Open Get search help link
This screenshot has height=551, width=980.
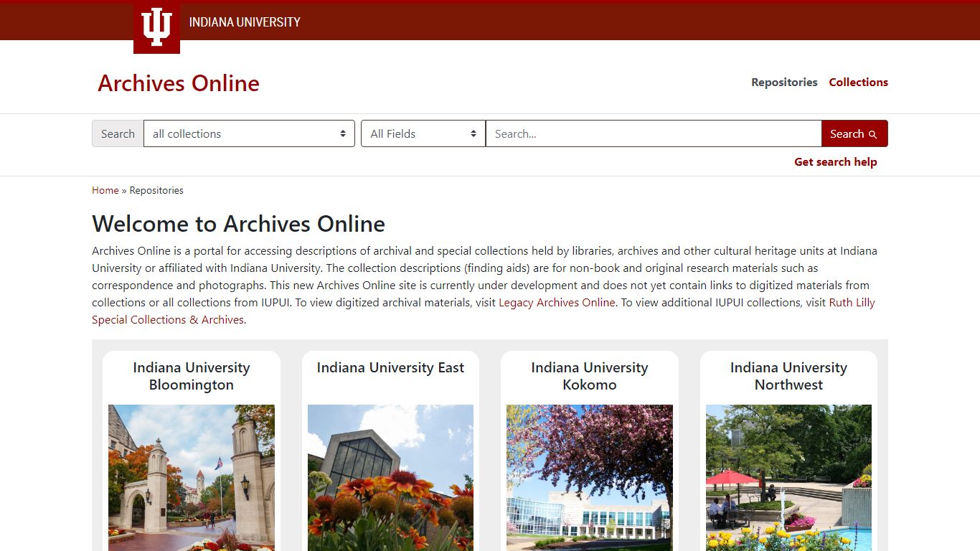coord(835,162)
